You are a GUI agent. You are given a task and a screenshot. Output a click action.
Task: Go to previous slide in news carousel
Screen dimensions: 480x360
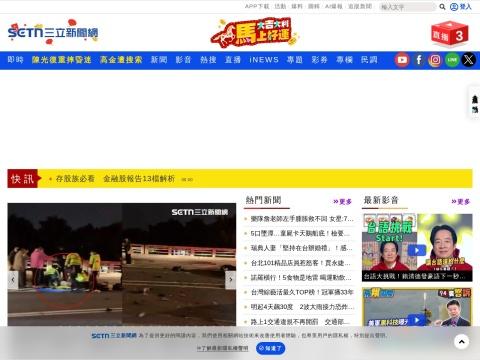[13, 280]
